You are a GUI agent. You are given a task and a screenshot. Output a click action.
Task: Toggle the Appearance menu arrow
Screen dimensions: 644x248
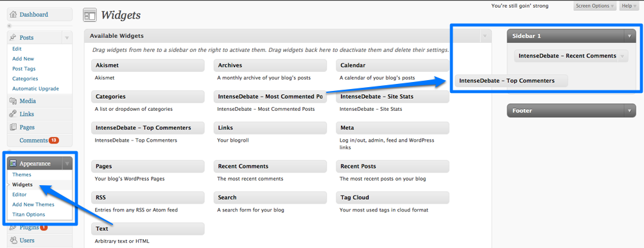(67, 163)
